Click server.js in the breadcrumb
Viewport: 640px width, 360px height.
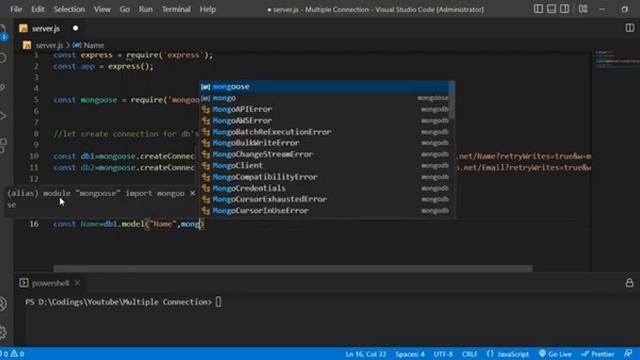click(x=49, y=45)
